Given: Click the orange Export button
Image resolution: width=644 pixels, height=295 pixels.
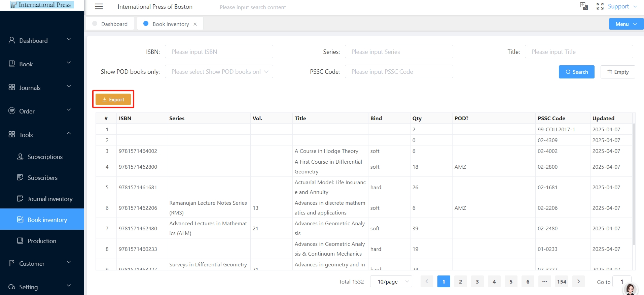Looking at the screenshot, I should click(x=113, y=99).
